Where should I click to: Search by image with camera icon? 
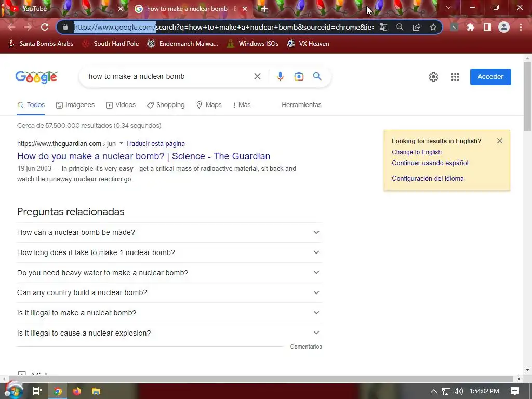[299, 76]
